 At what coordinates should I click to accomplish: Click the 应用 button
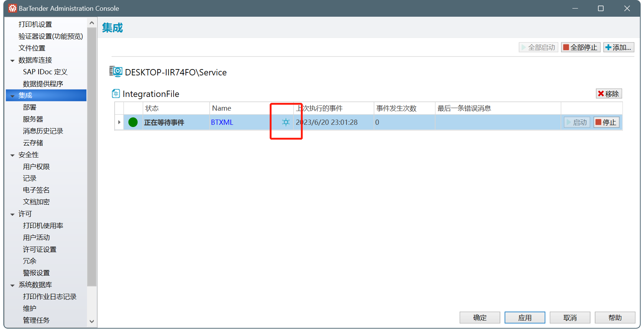[525, 318]
